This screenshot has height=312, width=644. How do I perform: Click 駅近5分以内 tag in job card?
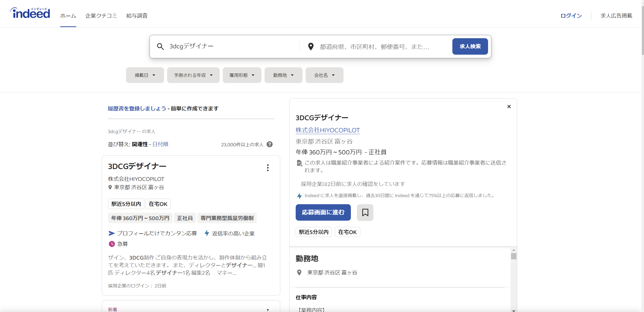click(x=126, y=204)
